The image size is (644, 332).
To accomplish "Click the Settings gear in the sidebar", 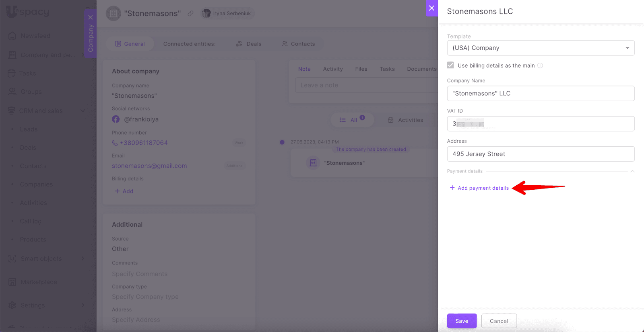I will pyautogui.click(x=12, y=305).
